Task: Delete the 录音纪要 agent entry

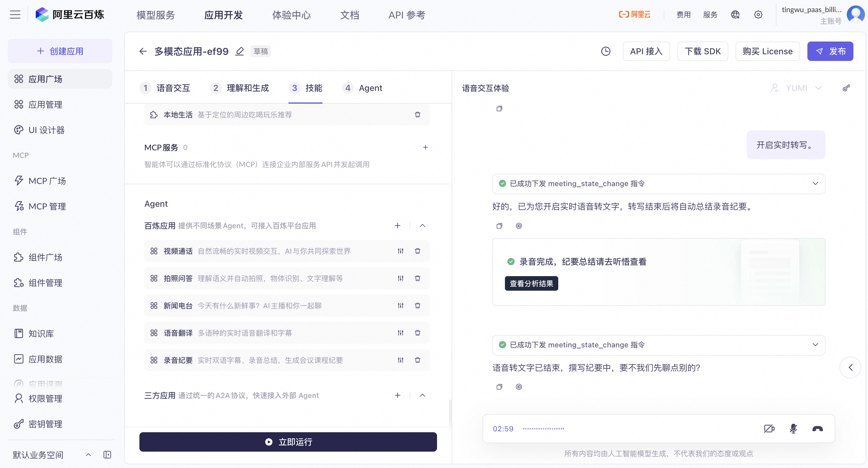Action: click(x=418, y=360)
